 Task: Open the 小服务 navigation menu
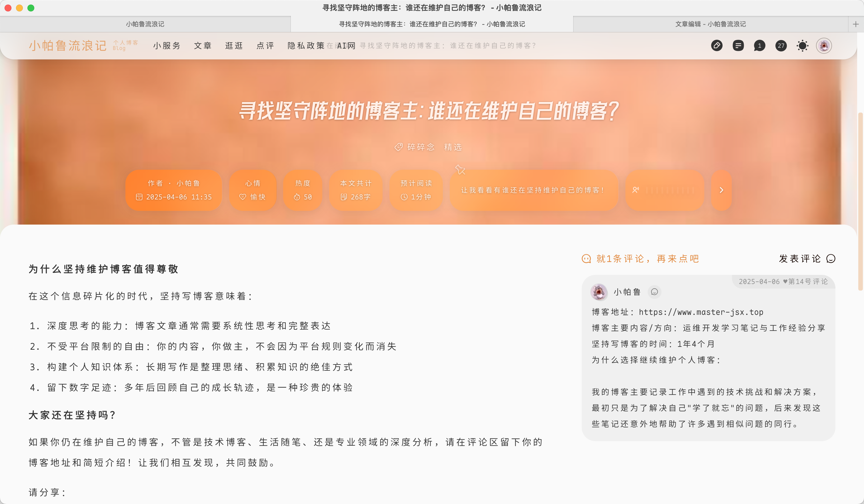(167, 46)
